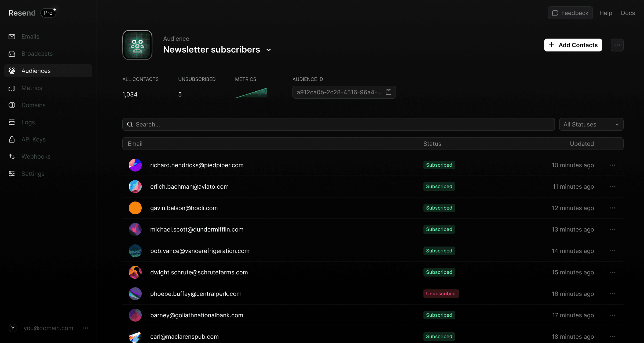Screen dimensions: 644x343
Task: Navigate to API Keys page
Action: point(34,139)
